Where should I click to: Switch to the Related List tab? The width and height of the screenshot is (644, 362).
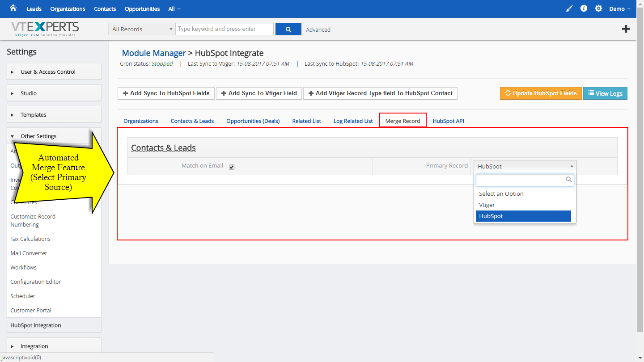point(307,121)
